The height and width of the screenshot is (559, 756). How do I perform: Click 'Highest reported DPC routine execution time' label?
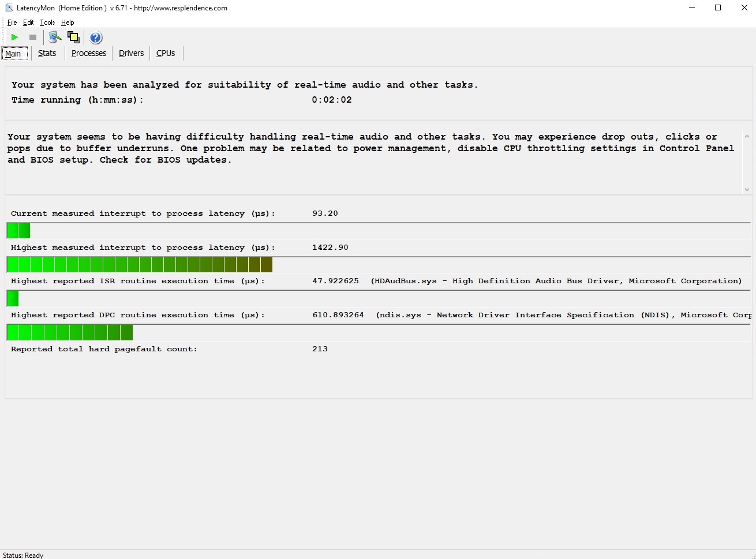[x=138, y=315]
